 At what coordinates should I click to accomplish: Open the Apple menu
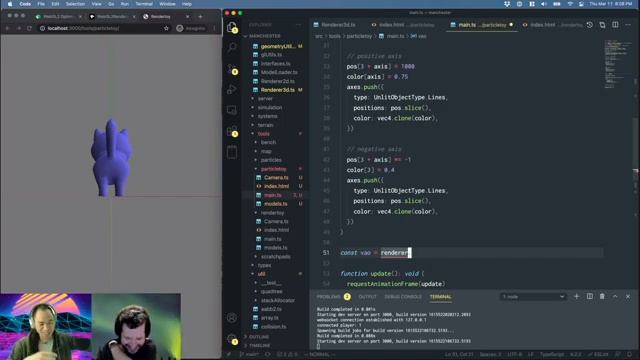(9, 4)
